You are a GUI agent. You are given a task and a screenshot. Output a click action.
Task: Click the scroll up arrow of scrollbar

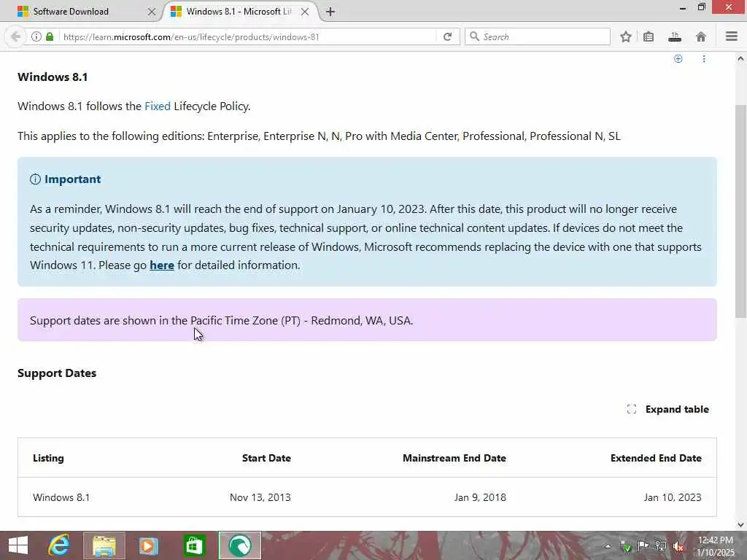tap(740, 58)
